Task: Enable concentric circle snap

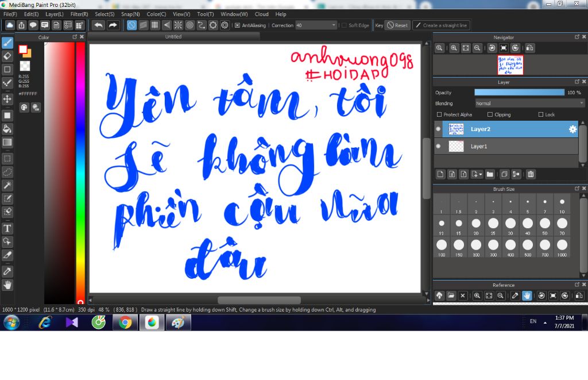Action: [x=189, y=25]
